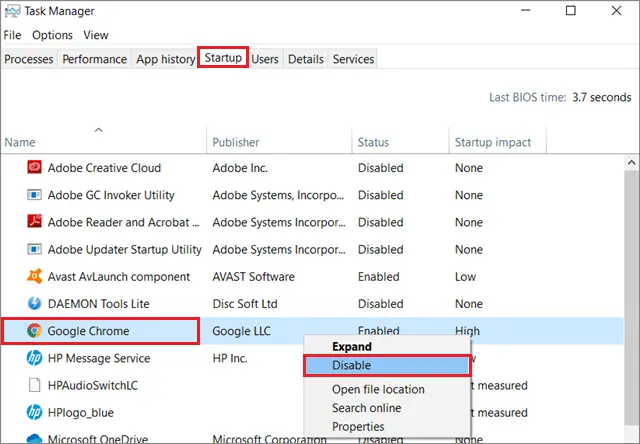Choose Disable in the context menu
The image size is (640, 444).
pyautogui.click(x=387, y=365)
